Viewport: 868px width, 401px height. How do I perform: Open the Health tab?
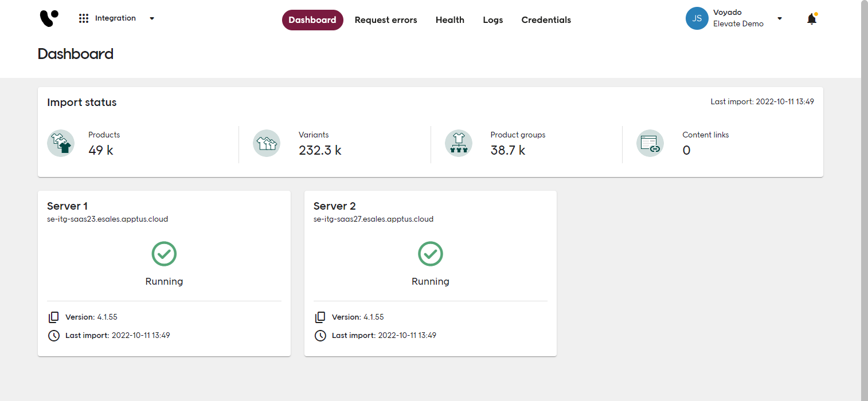pos(449,20)
